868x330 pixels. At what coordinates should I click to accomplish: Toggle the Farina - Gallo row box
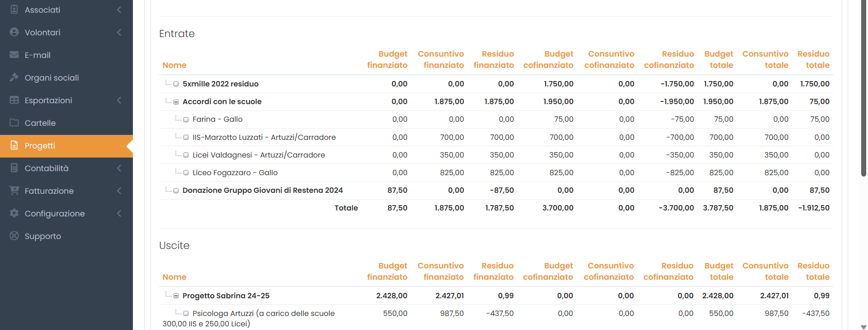point(186,120)
